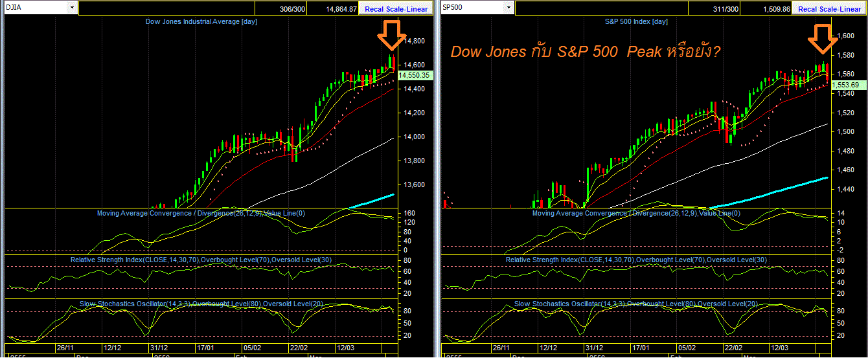868x358 pixels.
Task: Click the 22/02 date on the S&P 500 time axis
Action: point(733,348)
